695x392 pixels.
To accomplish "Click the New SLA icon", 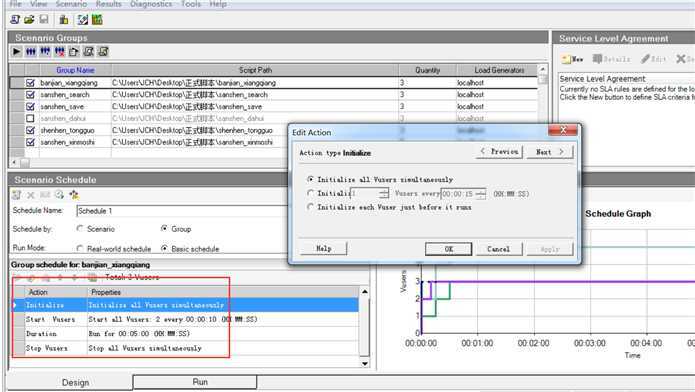I will point(572,59).
